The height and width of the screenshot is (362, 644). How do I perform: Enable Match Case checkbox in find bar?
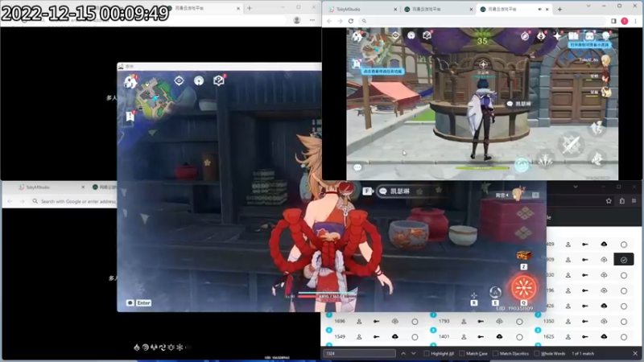pos(461,353)
